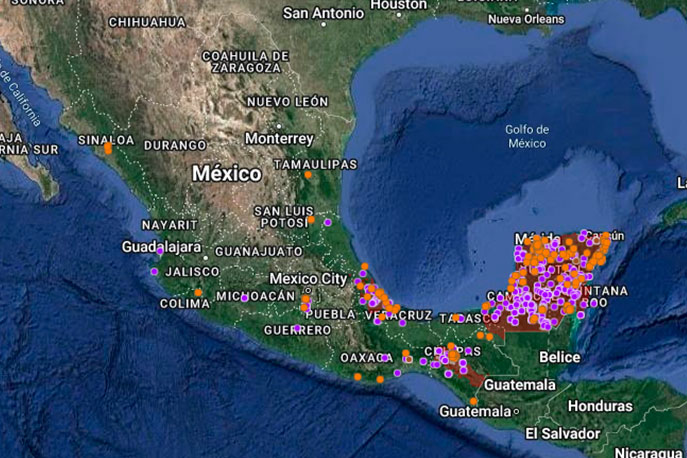Click the large 'México' country label
This screenshot has width=687, height=458.
[227, 174]
